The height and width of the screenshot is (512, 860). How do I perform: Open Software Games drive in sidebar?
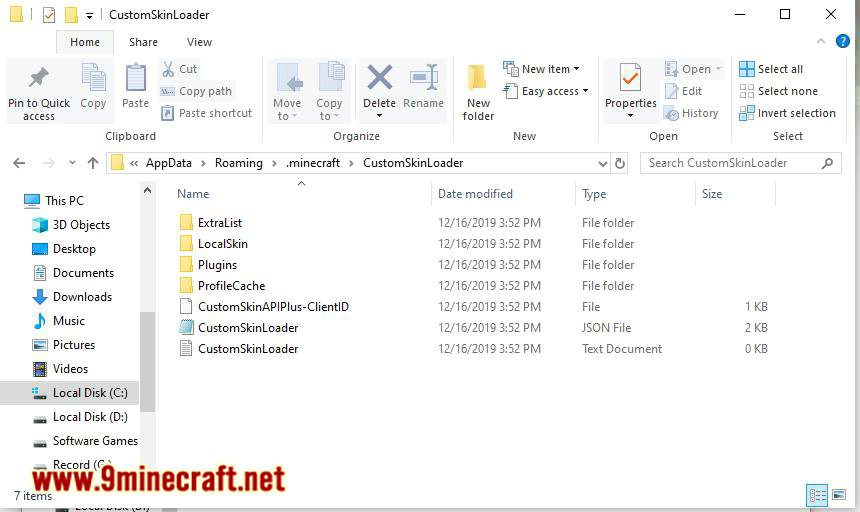pyautogui.click(x=95, y=441)
